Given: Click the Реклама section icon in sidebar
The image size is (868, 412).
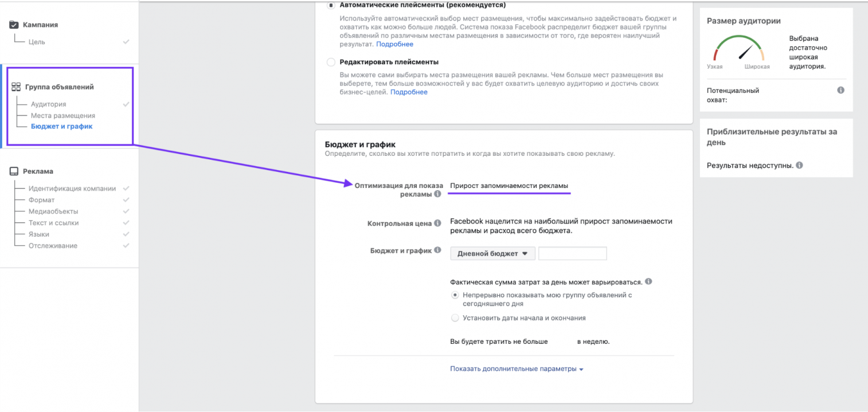Looking at the screenshot, I should tap(14, 171).
